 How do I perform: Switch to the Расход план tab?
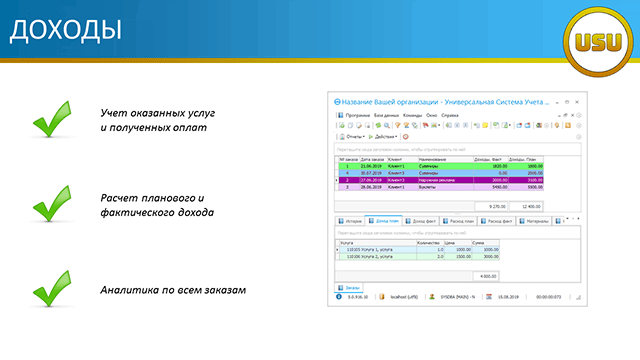pos(458,221)
